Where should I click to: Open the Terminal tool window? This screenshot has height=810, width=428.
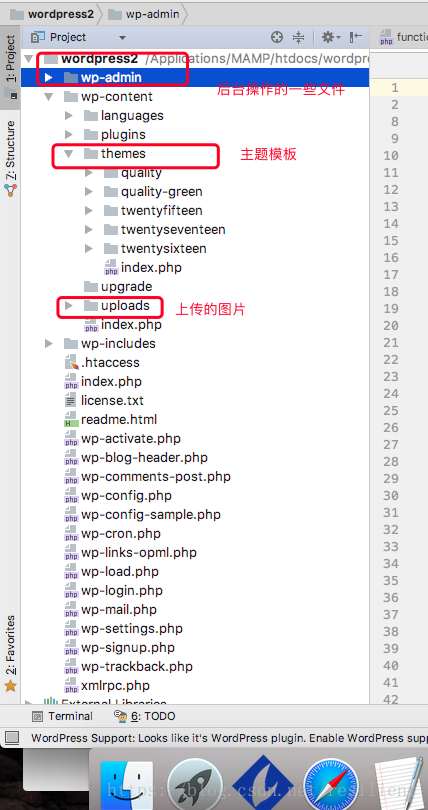click(62, 716)
